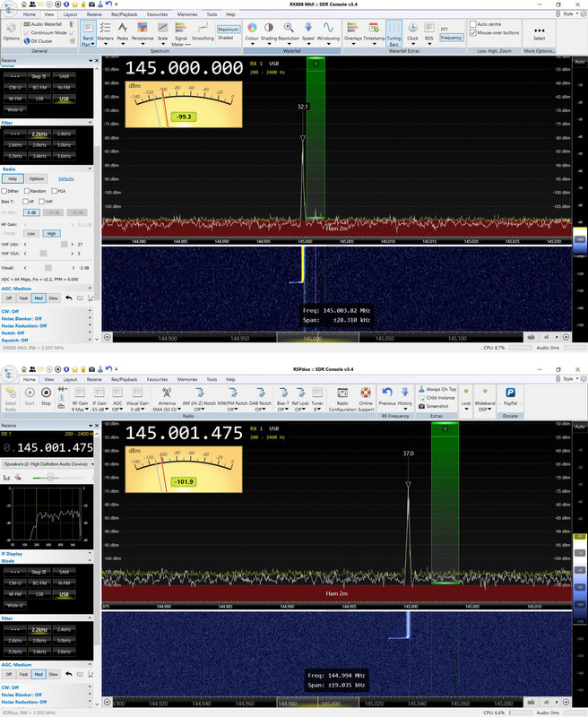This screenshot has height=717, width=588.
Task: Click Select under More Options in RX888
Action: tap(539, 34)
